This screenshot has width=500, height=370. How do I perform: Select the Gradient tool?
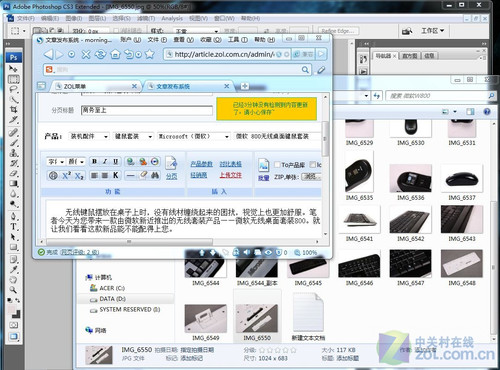14,183
